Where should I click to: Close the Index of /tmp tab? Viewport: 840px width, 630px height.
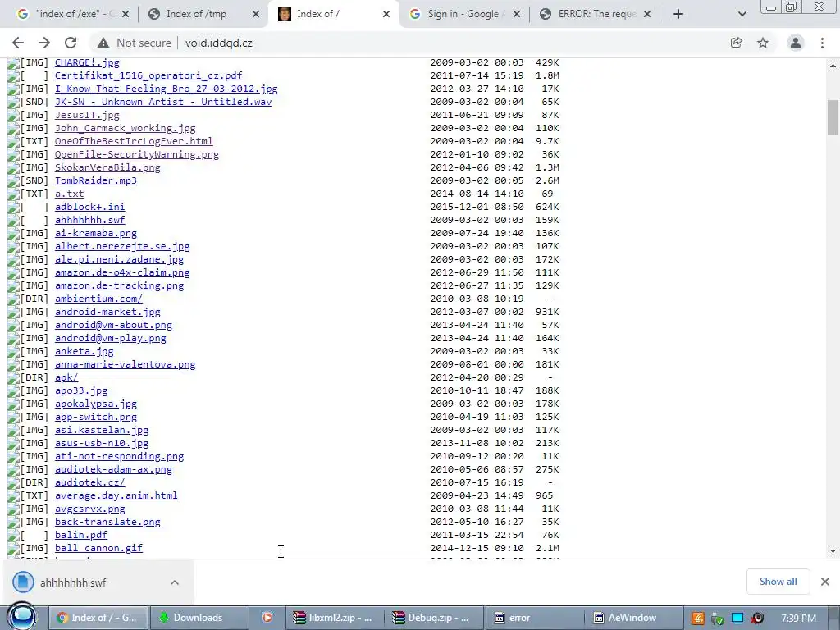click(x=256, y=14)
